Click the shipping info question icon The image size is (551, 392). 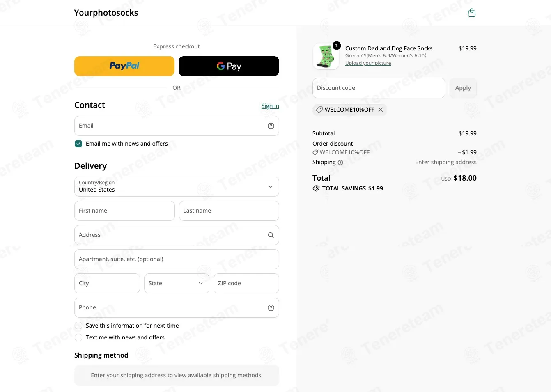[340, 163]
